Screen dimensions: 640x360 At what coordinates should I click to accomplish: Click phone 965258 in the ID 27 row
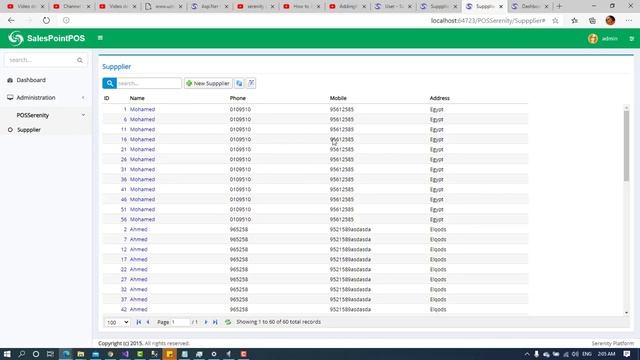click(x=239, y=279)
